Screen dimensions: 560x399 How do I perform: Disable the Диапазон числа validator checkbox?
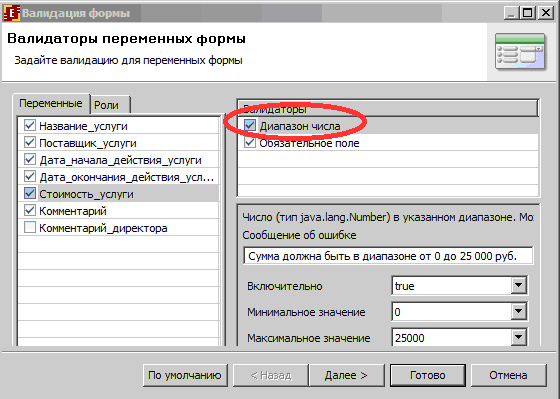[x=250, y=125]
